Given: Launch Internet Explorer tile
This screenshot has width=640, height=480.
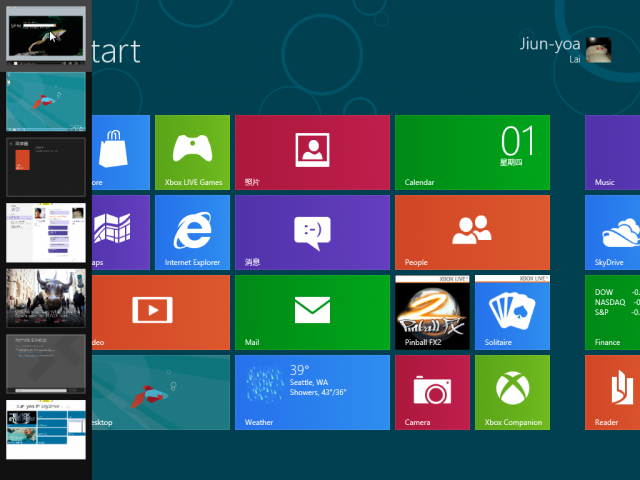Looking at the screenshot, I should click(192, 232).
